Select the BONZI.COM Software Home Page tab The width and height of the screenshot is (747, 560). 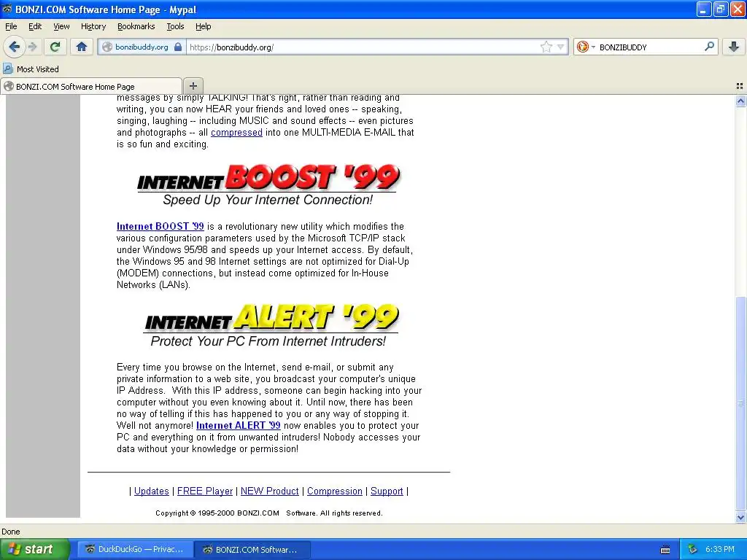91,86
